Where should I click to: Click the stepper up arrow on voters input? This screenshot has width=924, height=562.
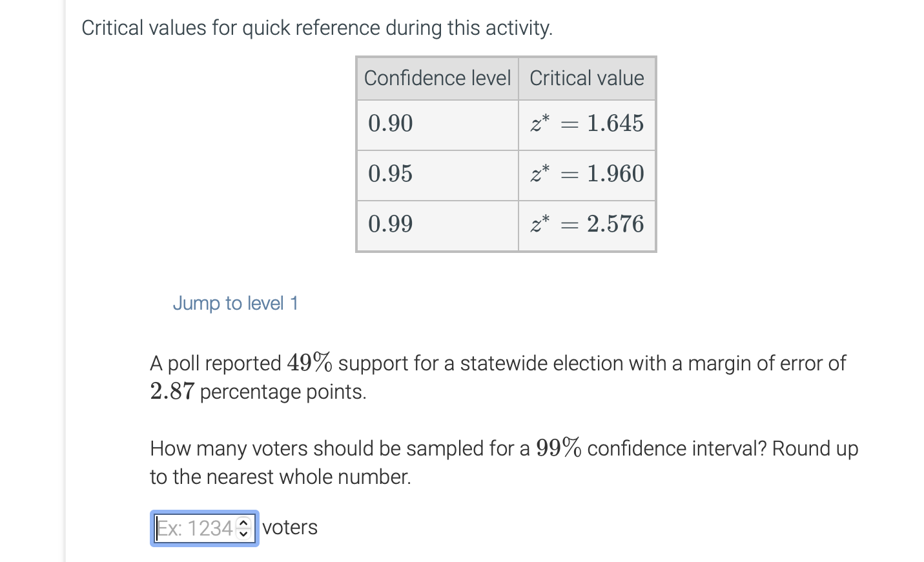(x=243, y=521)
